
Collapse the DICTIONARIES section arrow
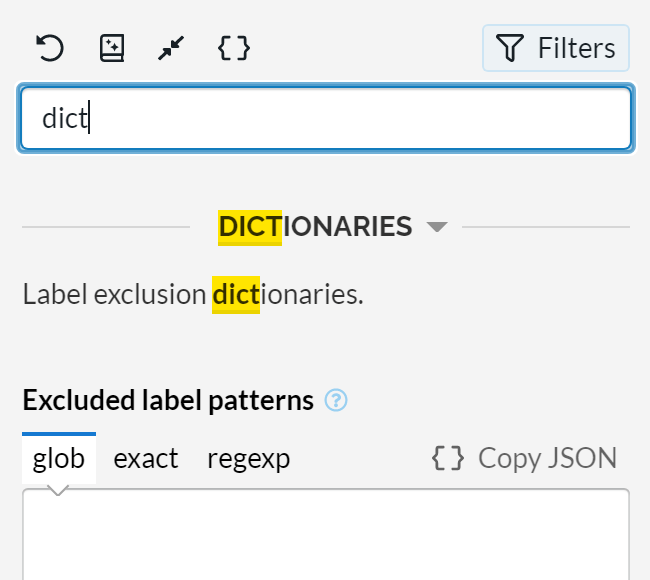pos(437,227)
